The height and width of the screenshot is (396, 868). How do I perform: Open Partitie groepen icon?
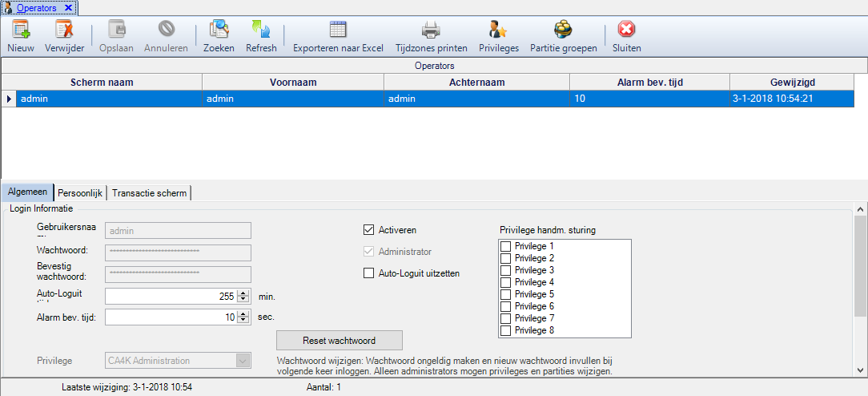563,29
